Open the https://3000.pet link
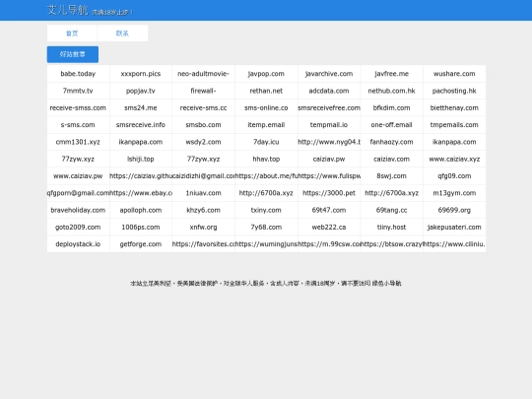Image resolution: width=532 pixels, height=399 pixels. 329,193
